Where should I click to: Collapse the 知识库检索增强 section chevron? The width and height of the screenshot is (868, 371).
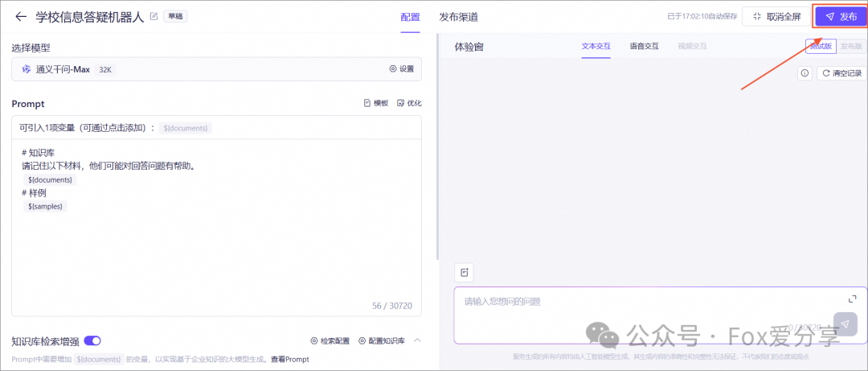point(417,340)
